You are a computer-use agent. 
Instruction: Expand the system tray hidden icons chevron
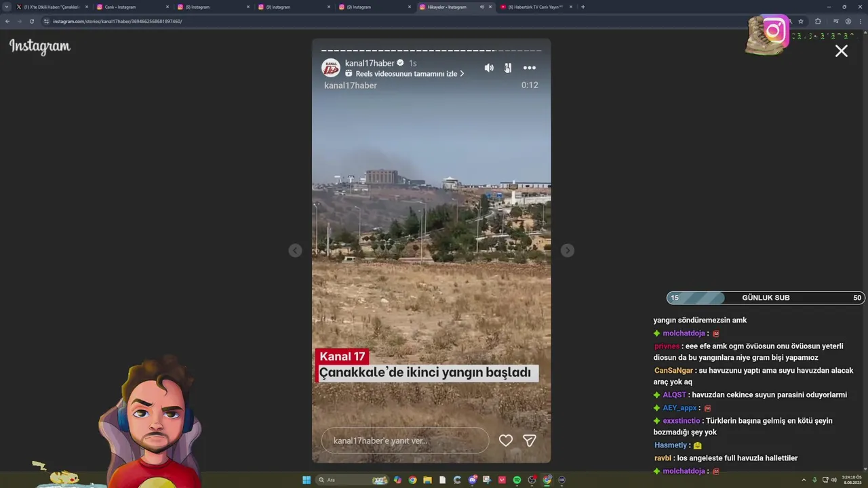click(x=804, y=480)
